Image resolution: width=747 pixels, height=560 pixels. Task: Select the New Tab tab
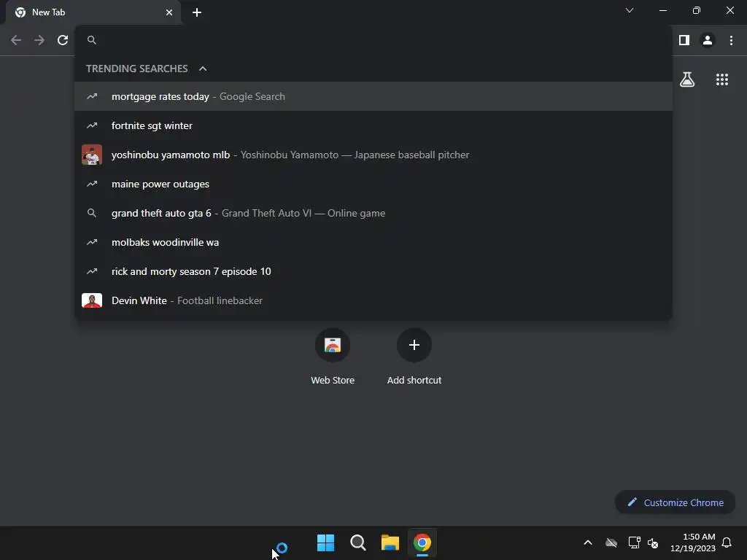pos(93,12)
